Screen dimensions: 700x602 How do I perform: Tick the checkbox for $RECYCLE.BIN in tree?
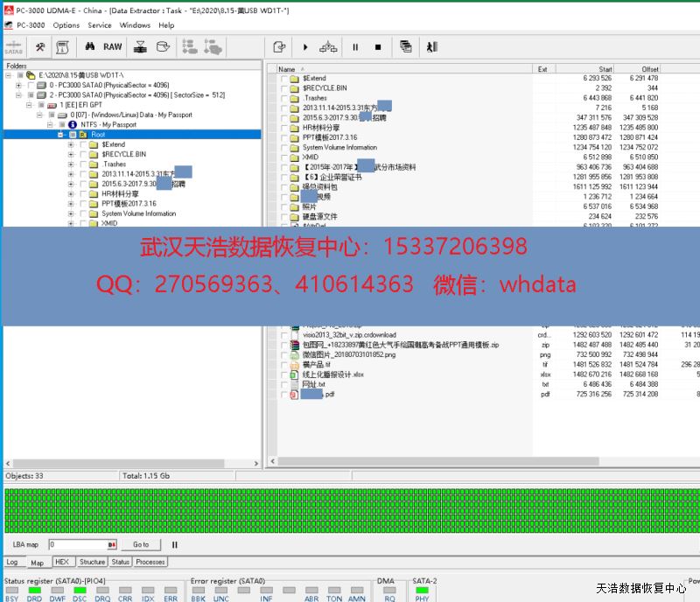click(83, 154)
